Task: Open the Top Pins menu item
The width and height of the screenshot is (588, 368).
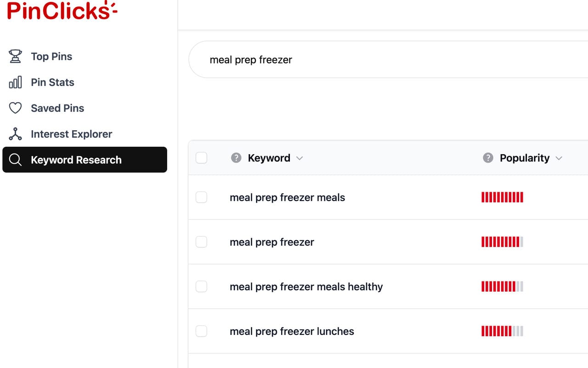Action: (51, 57)
